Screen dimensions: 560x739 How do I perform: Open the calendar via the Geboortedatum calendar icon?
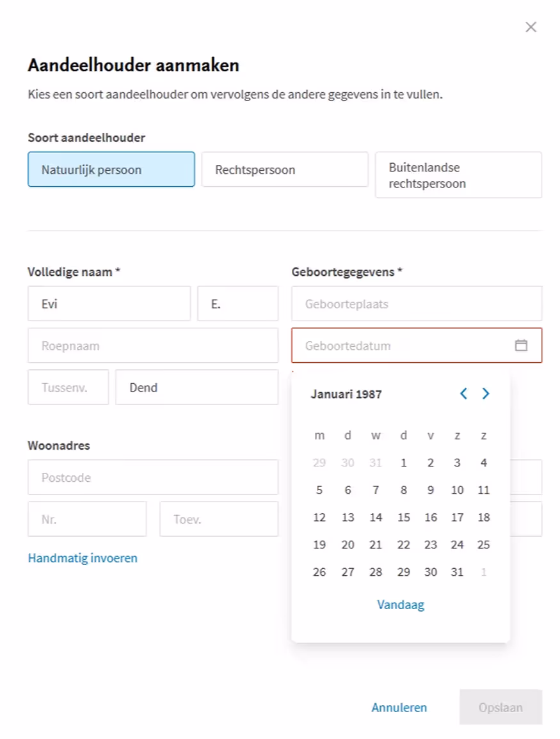(523, 346)
